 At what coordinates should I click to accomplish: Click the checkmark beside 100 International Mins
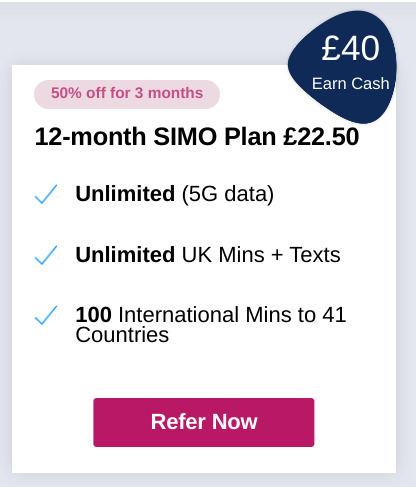pos(46,315)
